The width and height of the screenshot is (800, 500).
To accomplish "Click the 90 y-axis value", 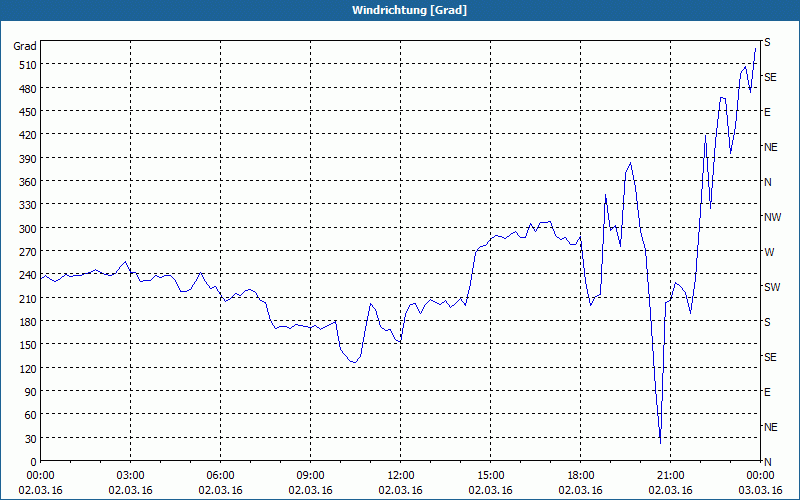I will pyautogui.click(x=31, y=392).
